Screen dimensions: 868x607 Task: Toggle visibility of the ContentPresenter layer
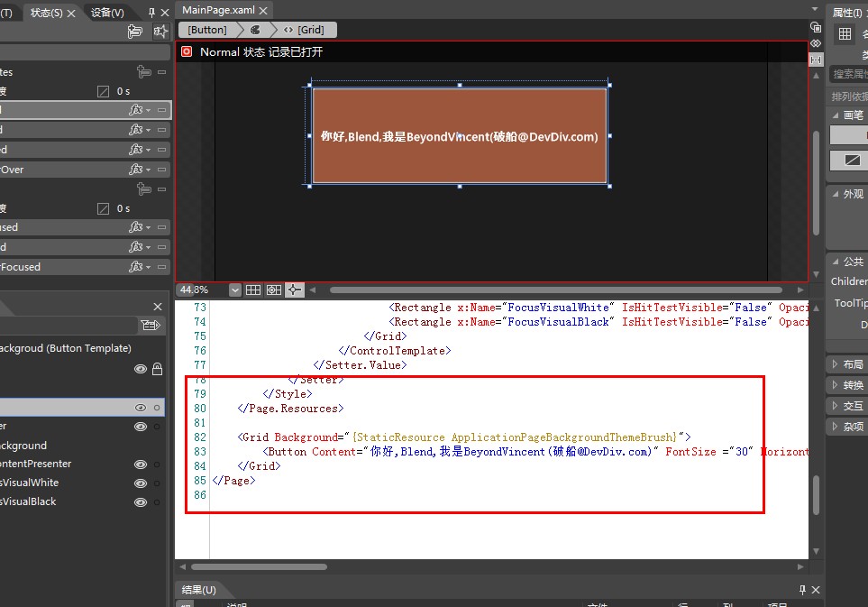(141, 464)
